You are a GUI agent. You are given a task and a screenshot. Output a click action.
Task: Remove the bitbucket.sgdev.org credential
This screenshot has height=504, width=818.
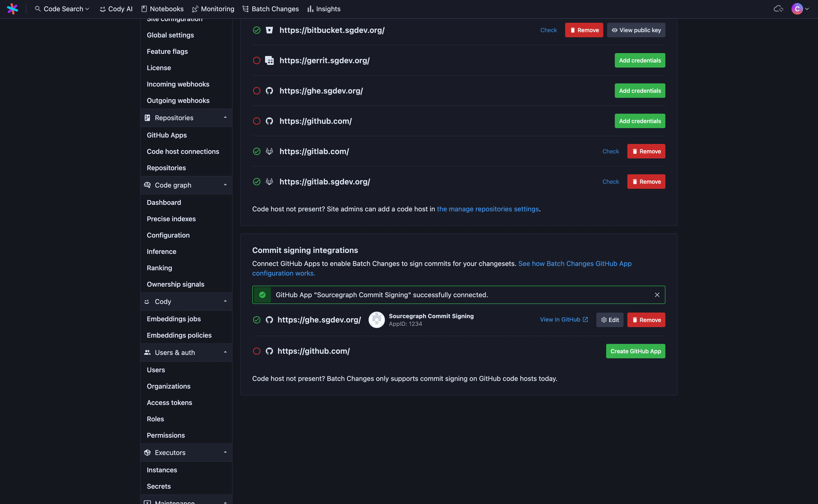coord(584,30)
